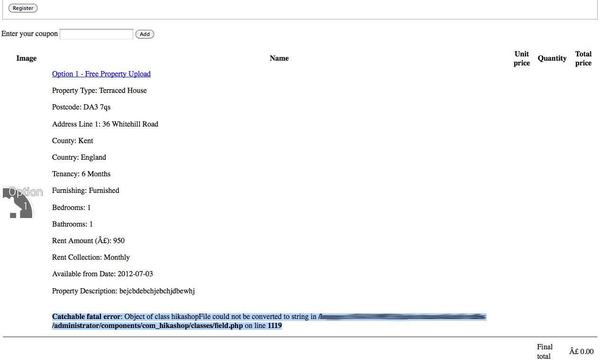
Task: Click the 'Enter your coupon' label
Action: click(30, 34)
